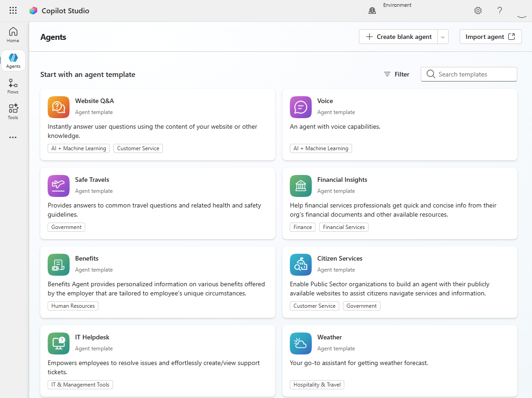Click the Import agent button
Viewport: 532px width, 398px height.
click(x=491, y=37)
